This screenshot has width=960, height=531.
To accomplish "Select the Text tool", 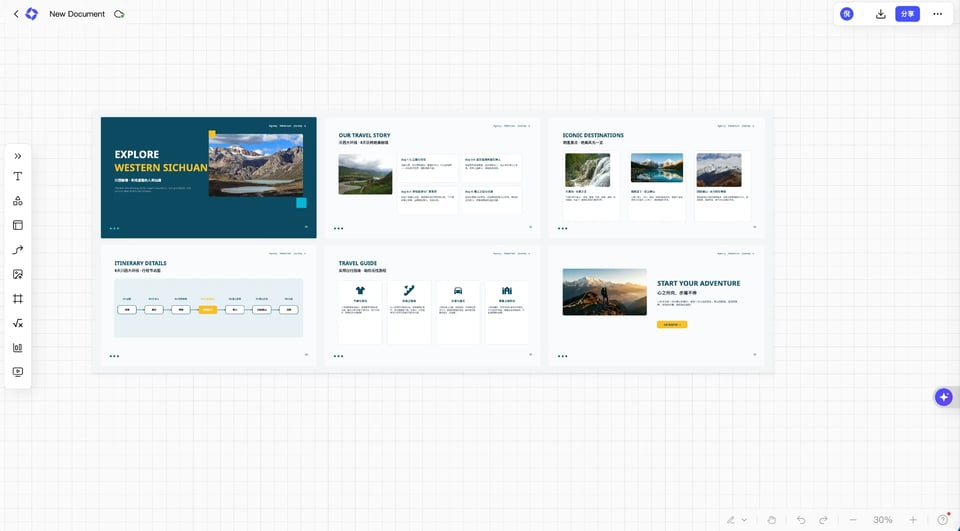I will pos(18,176).
